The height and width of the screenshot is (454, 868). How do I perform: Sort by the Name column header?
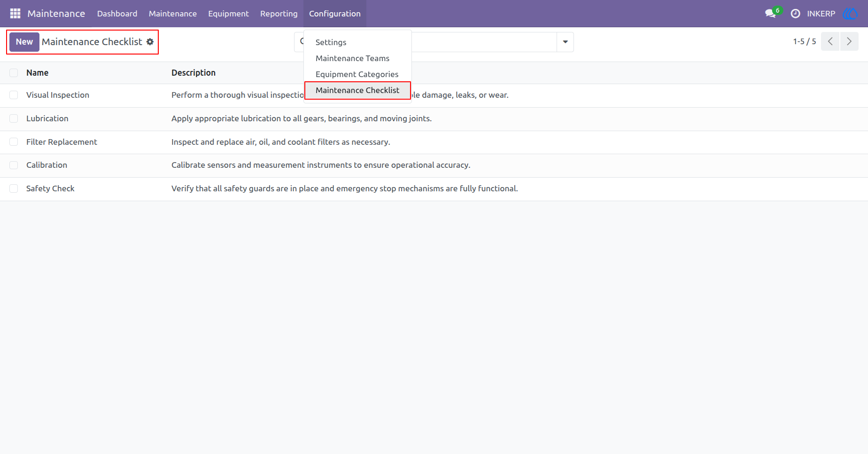(x=38, y=73)
